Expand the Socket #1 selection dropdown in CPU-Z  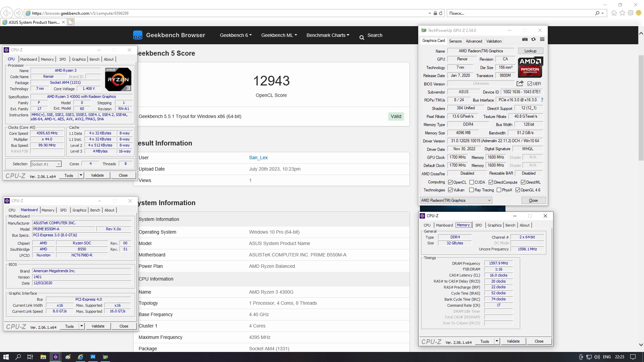click(59, 164)
